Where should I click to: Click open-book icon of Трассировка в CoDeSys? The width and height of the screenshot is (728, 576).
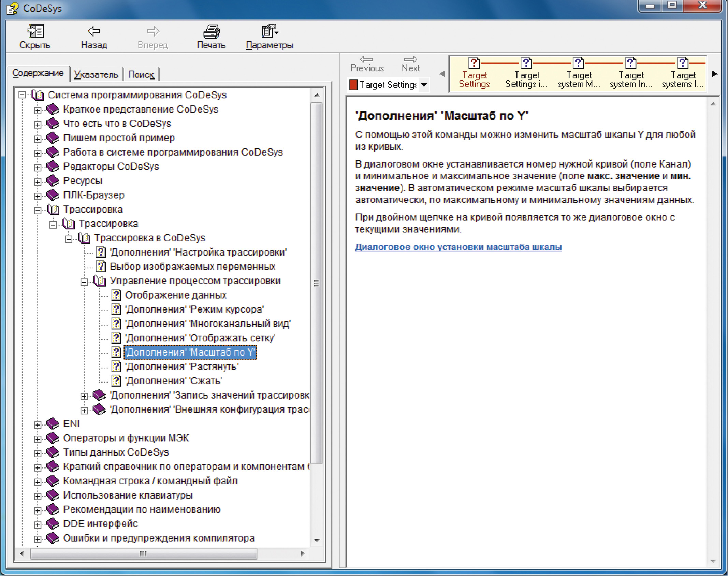click(84, 238)
